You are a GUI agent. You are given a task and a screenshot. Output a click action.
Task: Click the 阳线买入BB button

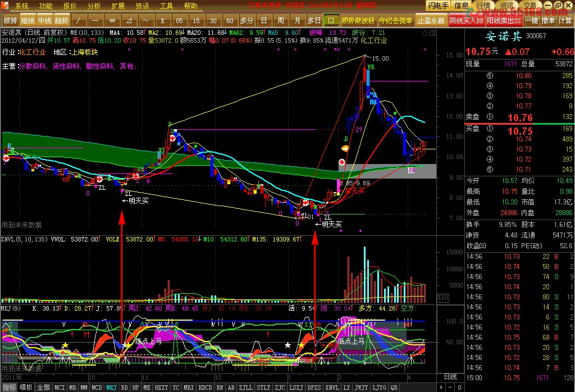point(467,21)
